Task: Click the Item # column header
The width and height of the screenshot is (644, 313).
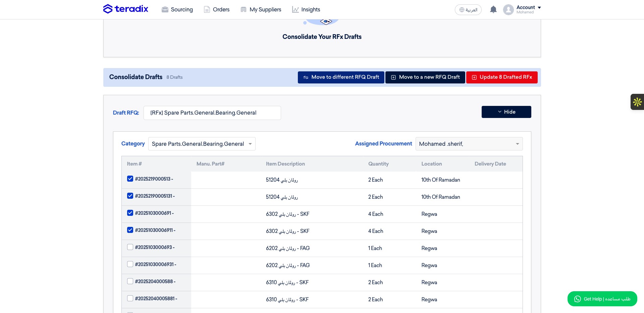Action: pyautogui.click(x=134, y=164)
